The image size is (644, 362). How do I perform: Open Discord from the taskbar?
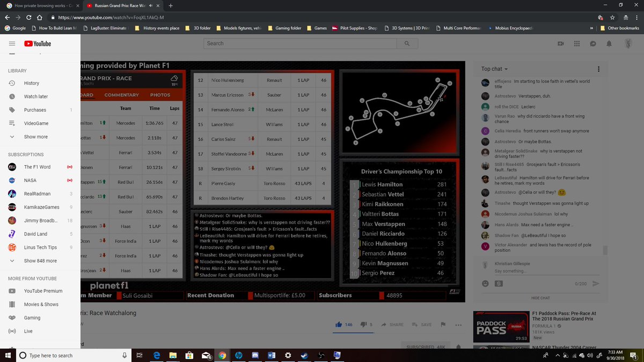[x=255, y=355]
